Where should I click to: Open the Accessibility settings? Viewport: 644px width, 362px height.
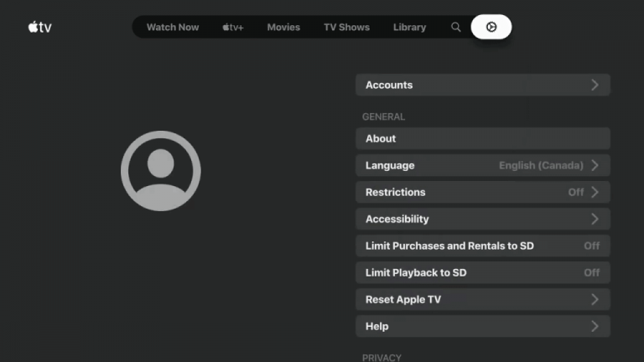tap(483, 220)
